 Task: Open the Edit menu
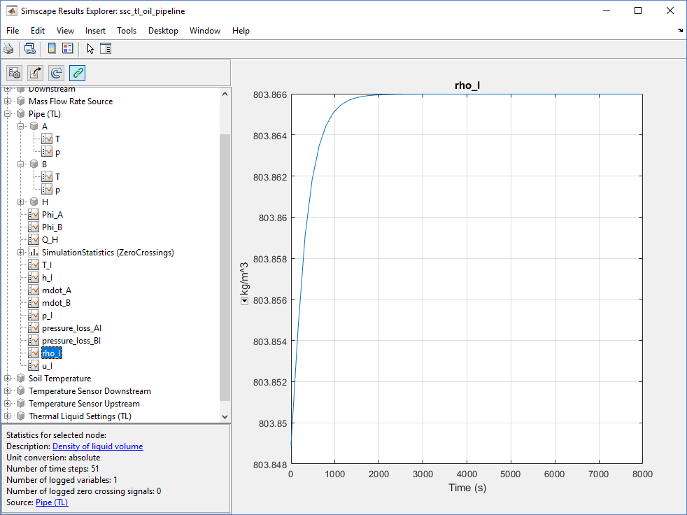[38, 31]
